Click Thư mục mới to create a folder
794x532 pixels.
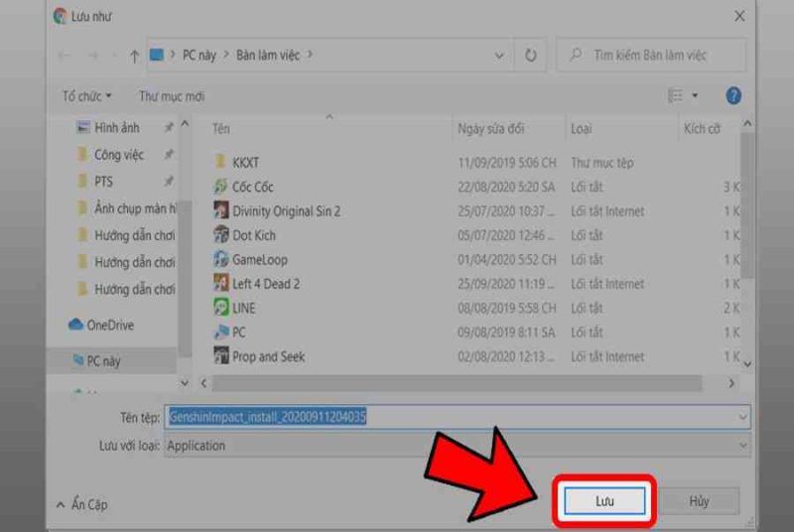click(x=172, y=96)
